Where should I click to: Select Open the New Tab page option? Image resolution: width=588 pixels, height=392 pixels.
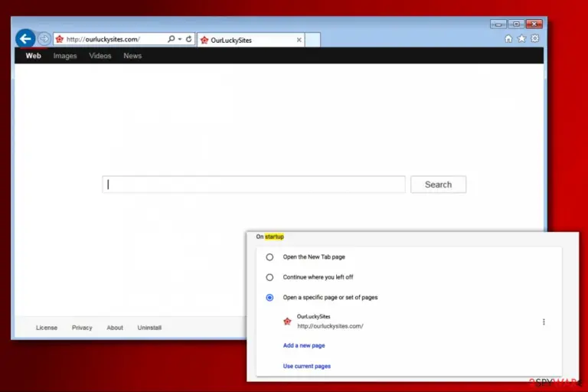(269, 257)
